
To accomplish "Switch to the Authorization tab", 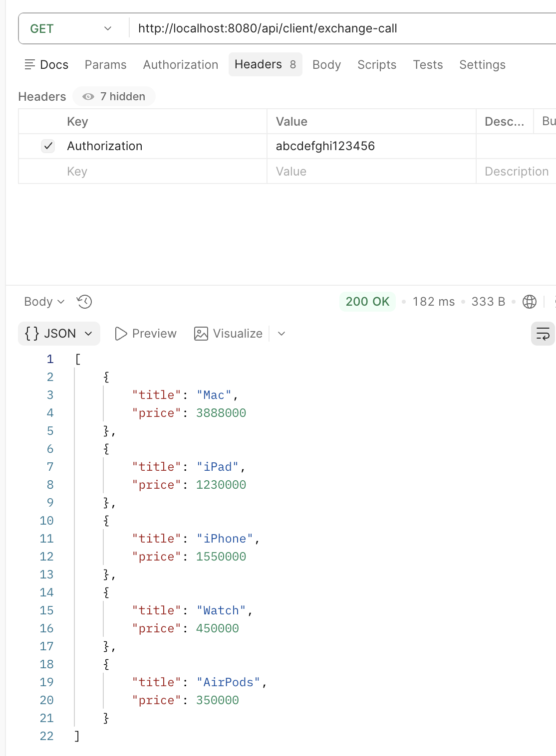I will click(x=181, y=65).
